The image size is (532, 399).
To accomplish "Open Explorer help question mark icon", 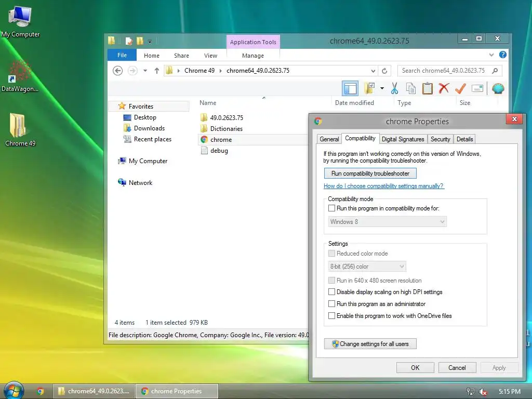I will click(x=503, y=55).
